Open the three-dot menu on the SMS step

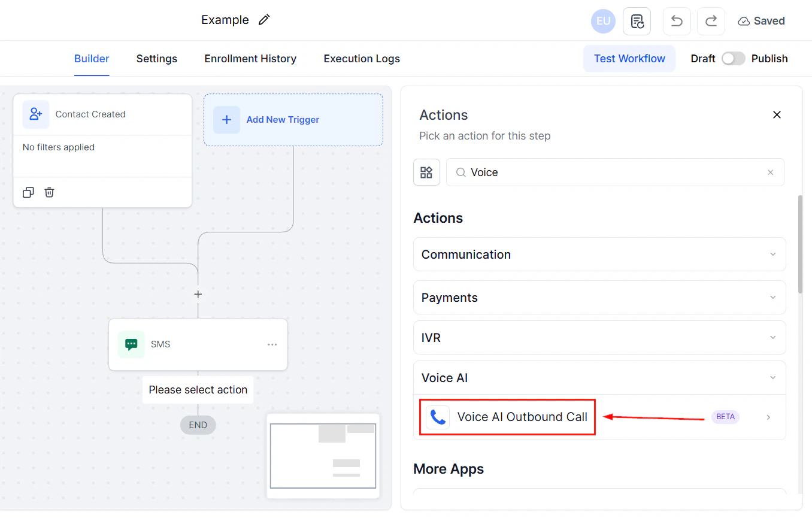272,344
